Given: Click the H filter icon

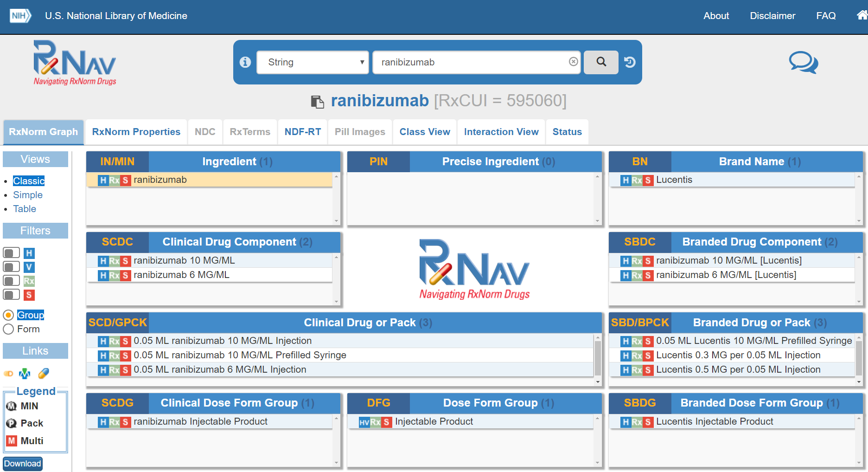Looking at the screenshot, I should [29, 253].
